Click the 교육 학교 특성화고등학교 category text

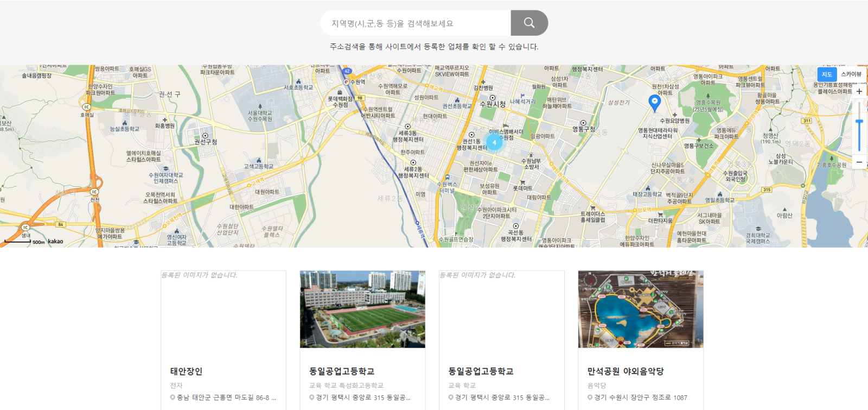(346, 386)
